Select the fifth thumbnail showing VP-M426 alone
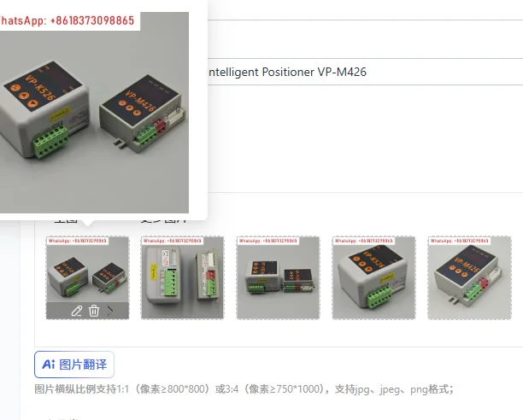 pos(469,277)
